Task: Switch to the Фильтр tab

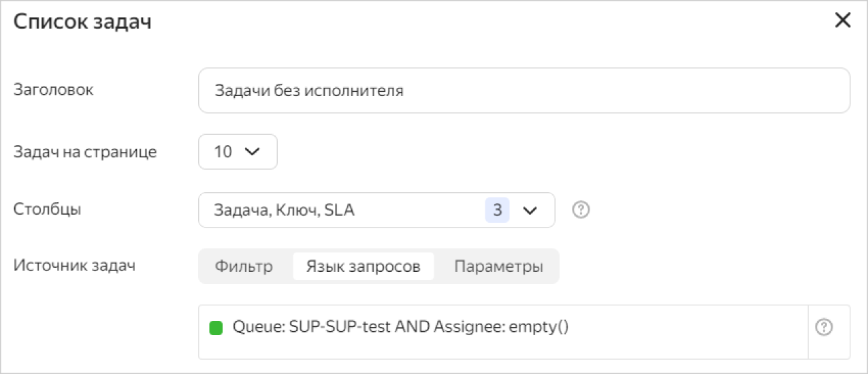Action: tap(244, 266)
